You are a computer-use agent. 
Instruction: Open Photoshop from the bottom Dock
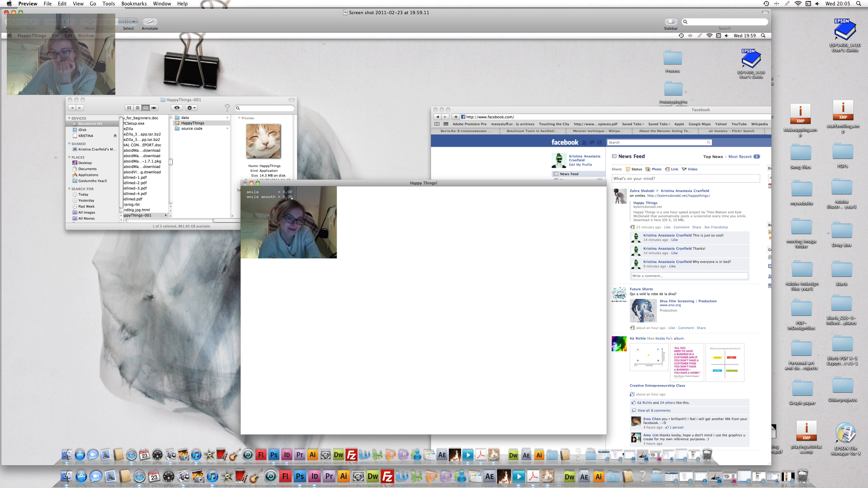(x=300, y=476)
